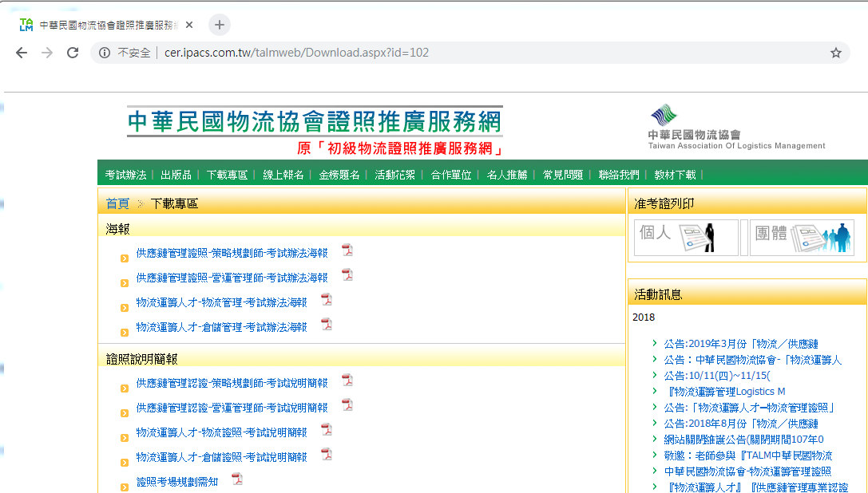The image size is (868, 493).
Task: Open news item 中華民國物流協會-物流運籌管理證照
Action: (748, 471)
